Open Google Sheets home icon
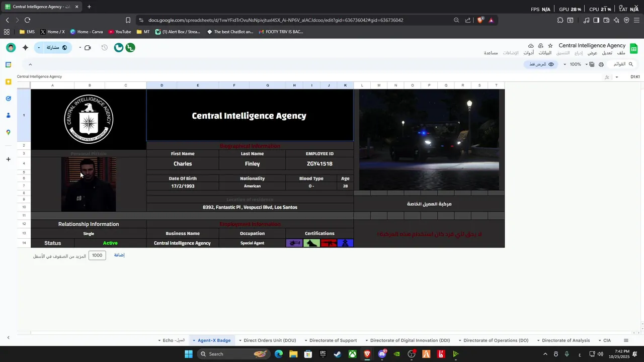 pos(634,49)
